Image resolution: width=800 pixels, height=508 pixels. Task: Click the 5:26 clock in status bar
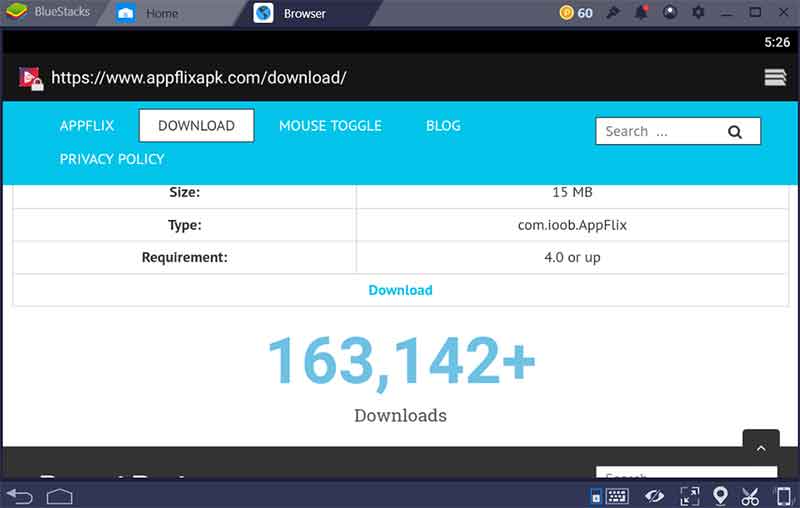(x=777, y=42)
